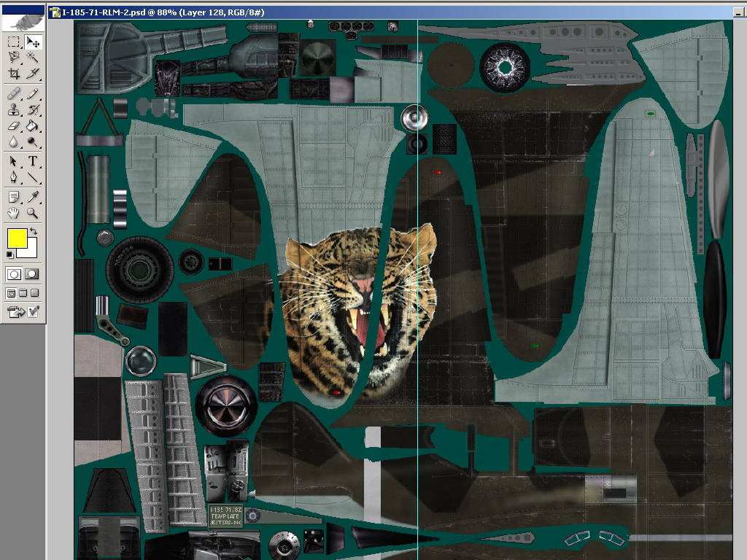Viewport: 747px width, 560px height.
Task: Click the document icon in the title bar
Action: (x=55, y=12)
